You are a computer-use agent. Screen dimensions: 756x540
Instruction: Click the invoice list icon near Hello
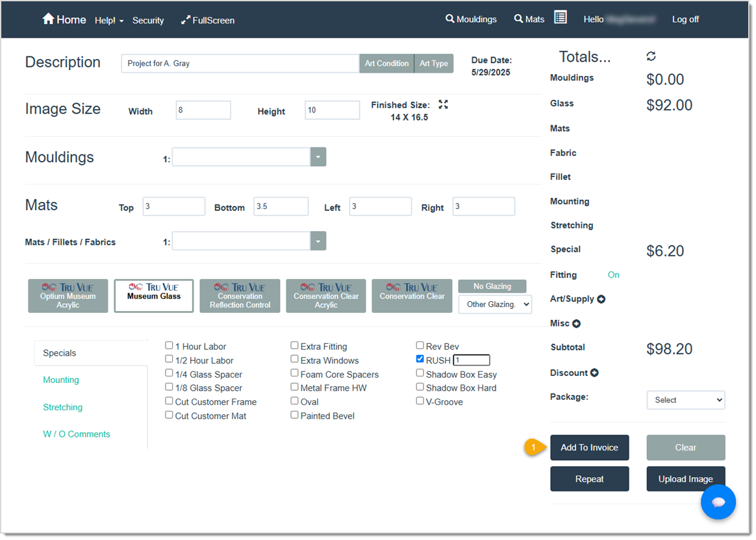(560, 17)
